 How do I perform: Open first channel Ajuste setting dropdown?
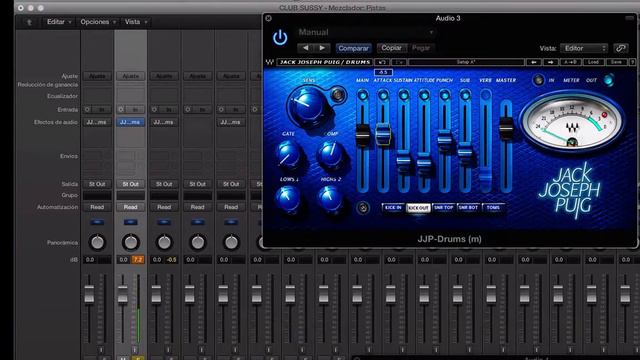click(x=97, y=76)
